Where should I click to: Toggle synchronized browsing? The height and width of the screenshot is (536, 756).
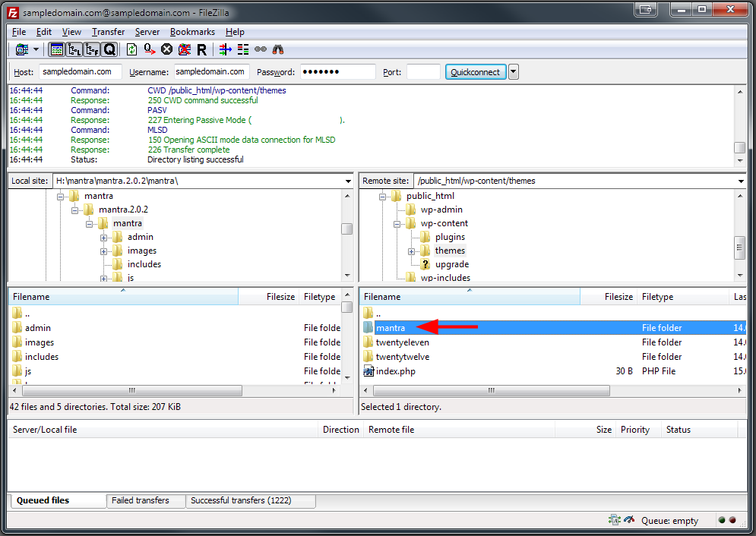tap(261, 49)
